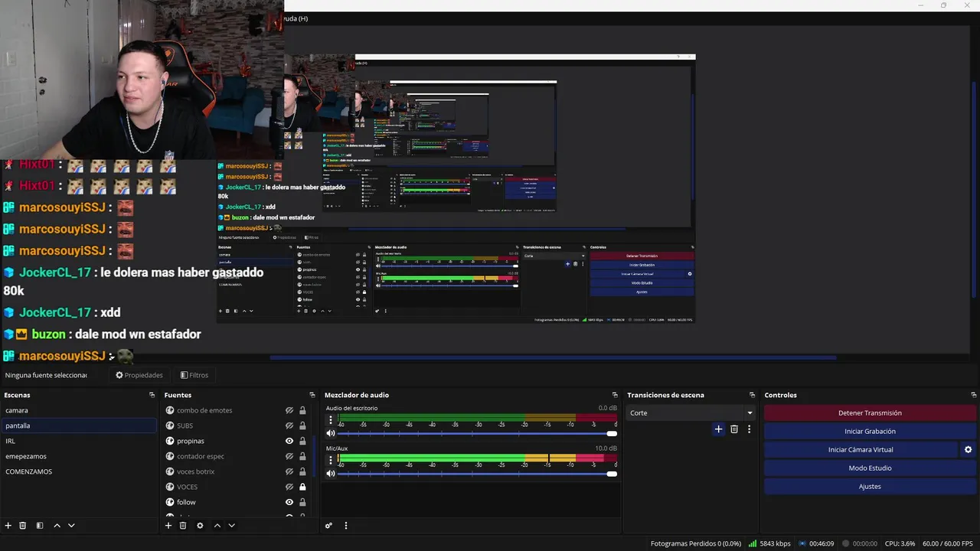Add a scene transition with plus button

pyautogui.click(x=718, y=429)
